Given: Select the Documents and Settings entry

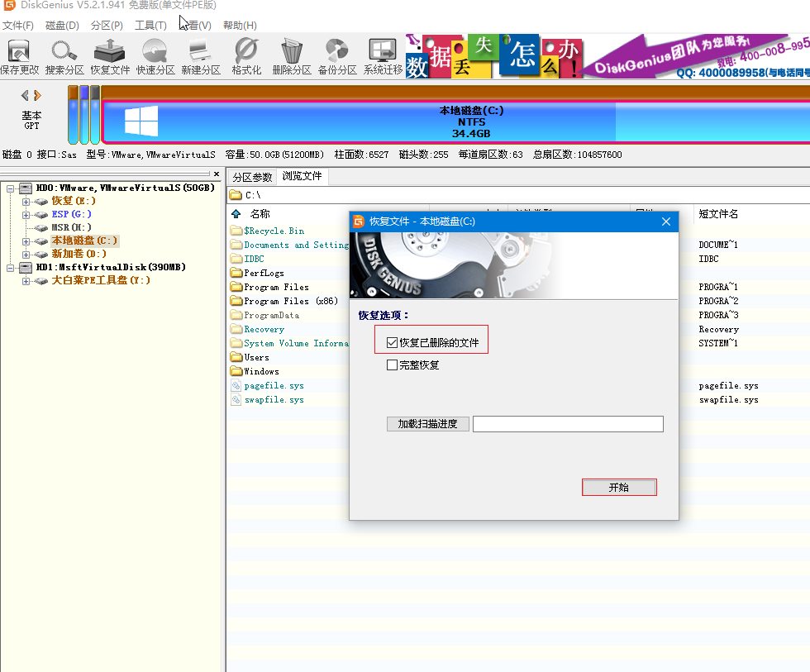Looking at the screenshot, I should [x=297, y=245].
